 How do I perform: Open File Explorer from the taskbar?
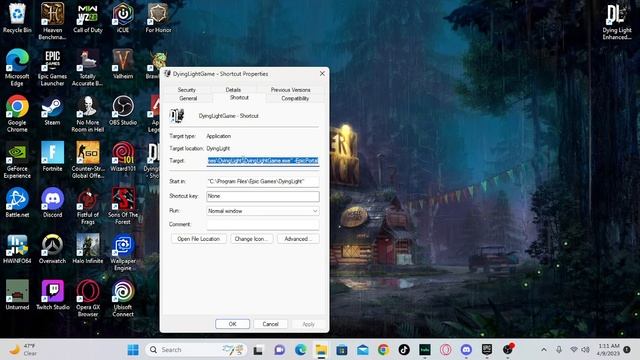321,350
